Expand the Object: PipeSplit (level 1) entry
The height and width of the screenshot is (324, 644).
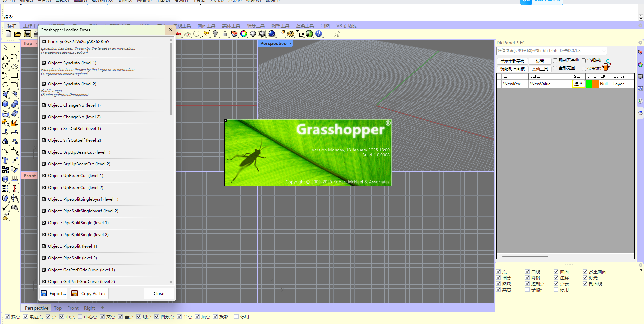point(44,246)
